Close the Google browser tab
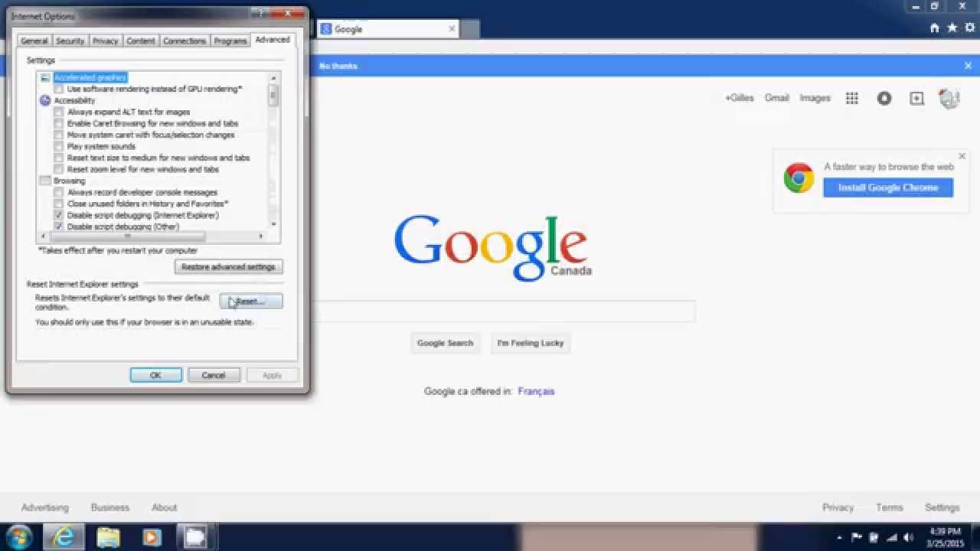Image resolution: width=980 pixels, height=551 pixels. 452,29
